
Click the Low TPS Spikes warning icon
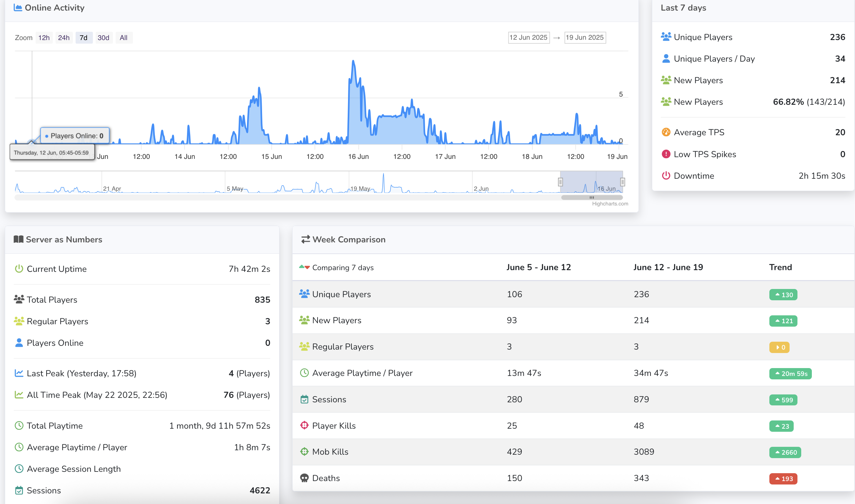666,154
